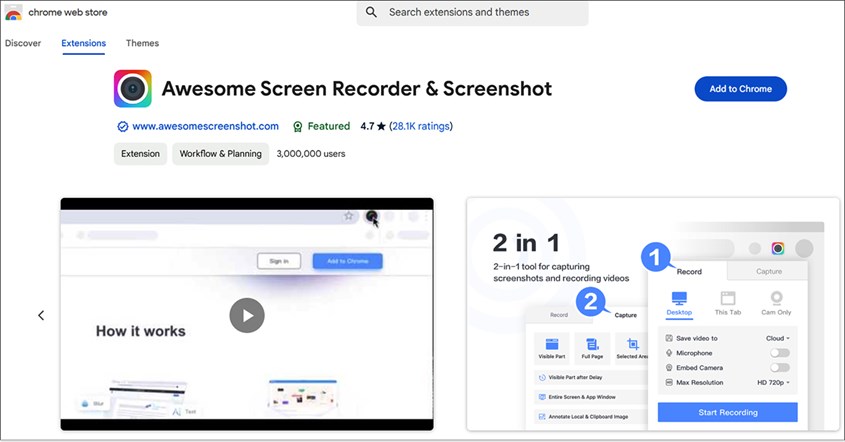Image resolution: width=845 pixels, height=442 pixels.
Task: Click the Featured award badge icon
Action: point(297,127)
